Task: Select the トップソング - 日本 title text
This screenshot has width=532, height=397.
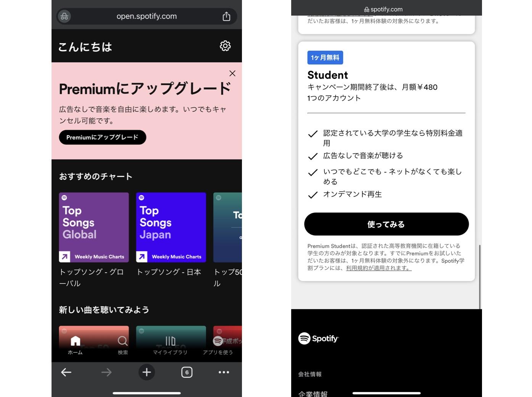Action: coord(169,272)
